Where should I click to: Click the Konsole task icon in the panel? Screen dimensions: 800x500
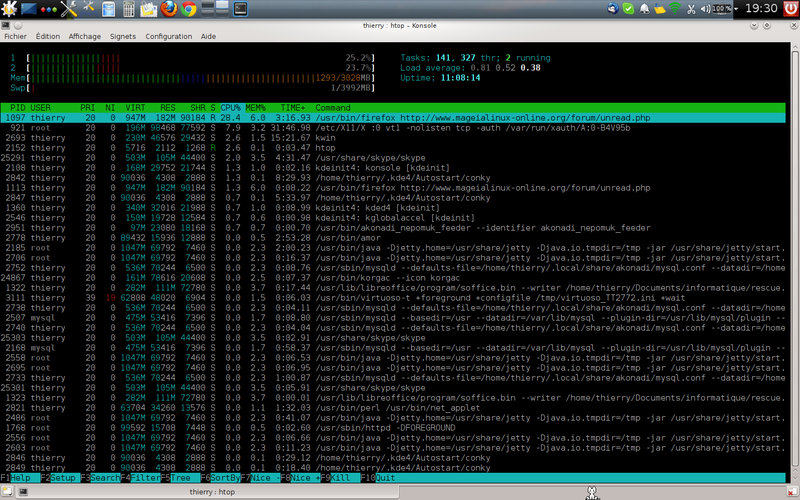[240, 9]
